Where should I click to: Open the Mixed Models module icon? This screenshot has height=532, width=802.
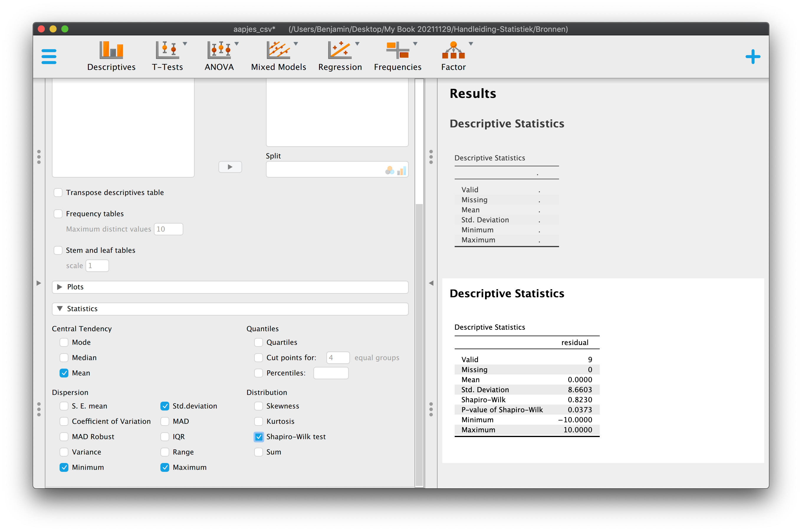[278, 50]
